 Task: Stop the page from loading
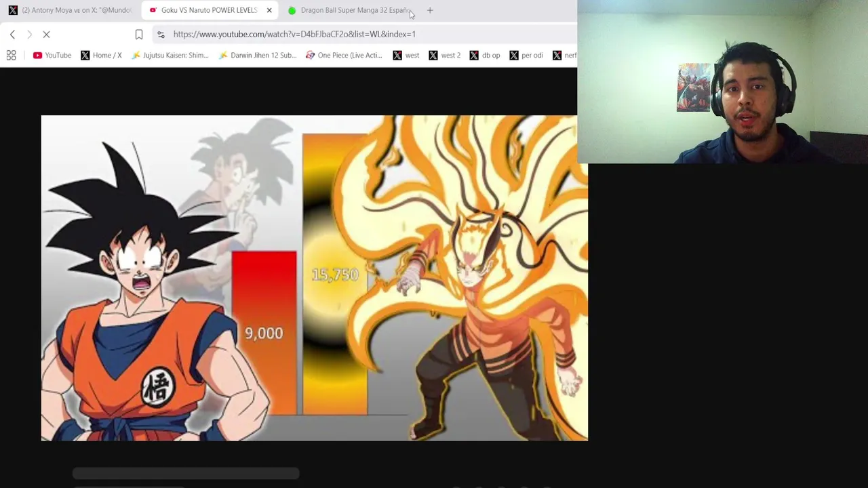click(46, 34)
